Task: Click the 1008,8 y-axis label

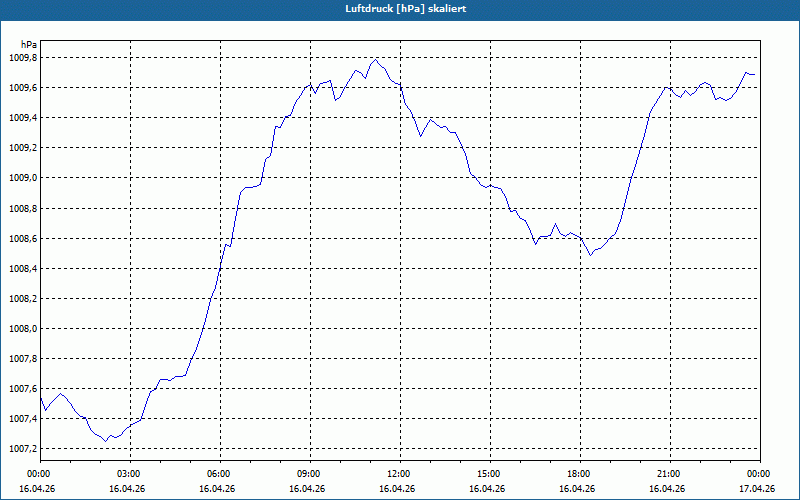Action: click(23, 208)
